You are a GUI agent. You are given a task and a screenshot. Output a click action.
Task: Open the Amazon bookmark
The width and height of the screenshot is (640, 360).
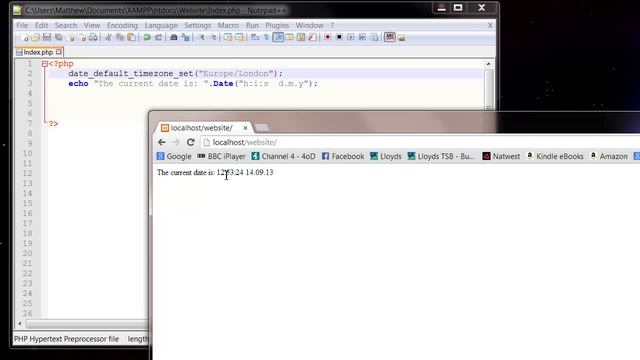point(609,156)
